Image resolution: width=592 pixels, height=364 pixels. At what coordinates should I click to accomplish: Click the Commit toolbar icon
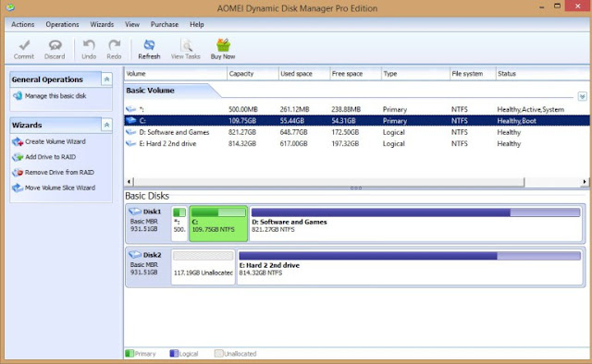tap(24, 45)
